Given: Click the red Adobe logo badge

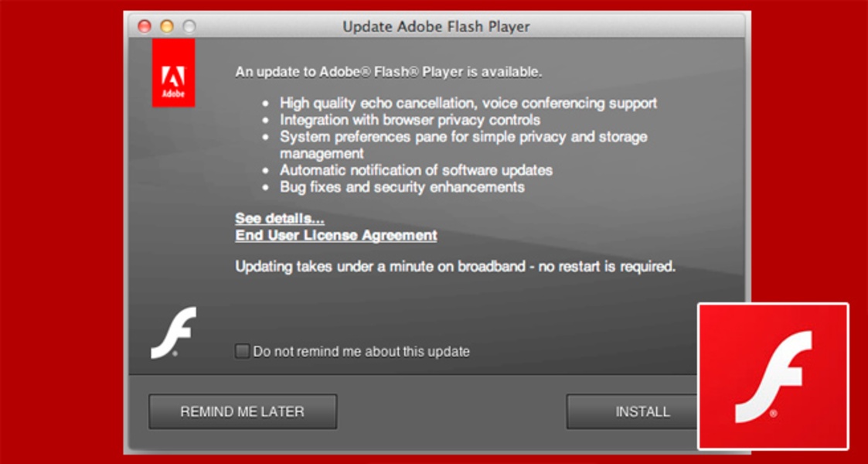Looking at the screenshot, I should pyautogui.click(x=173, y=73).
